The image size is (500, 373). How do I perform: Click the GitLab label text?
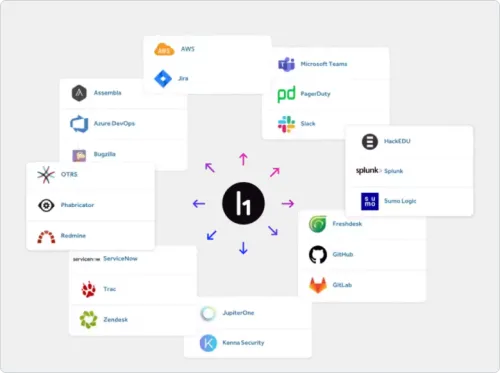[x=342, y=285]
